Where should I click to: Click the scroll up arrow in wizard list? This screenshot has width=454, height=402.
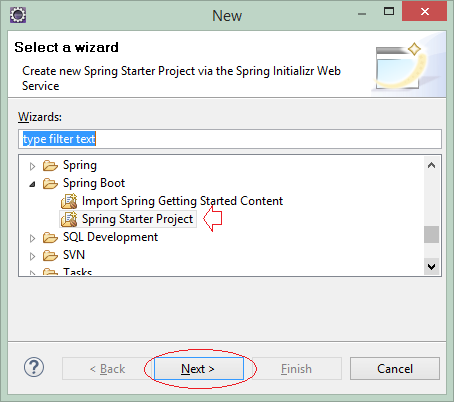[x=431, y=165]
